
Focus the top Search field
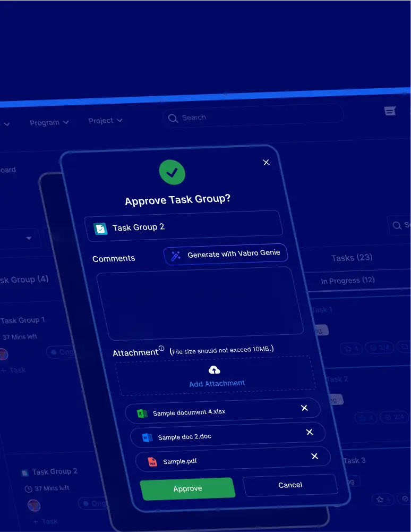click(255, 117)
